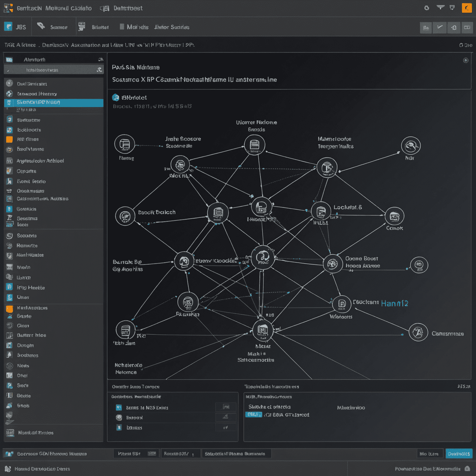The height and width of the screenshot is (476, 476).
Task: Click the Sodvnees item icon
Action: tap(10, 355)
